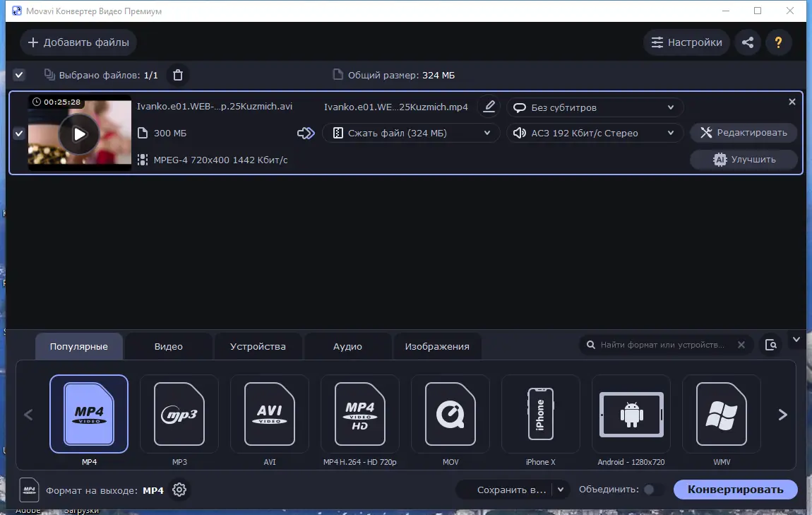Play the video preview thumbnail
812x515 pixels.
pos(79,134)
